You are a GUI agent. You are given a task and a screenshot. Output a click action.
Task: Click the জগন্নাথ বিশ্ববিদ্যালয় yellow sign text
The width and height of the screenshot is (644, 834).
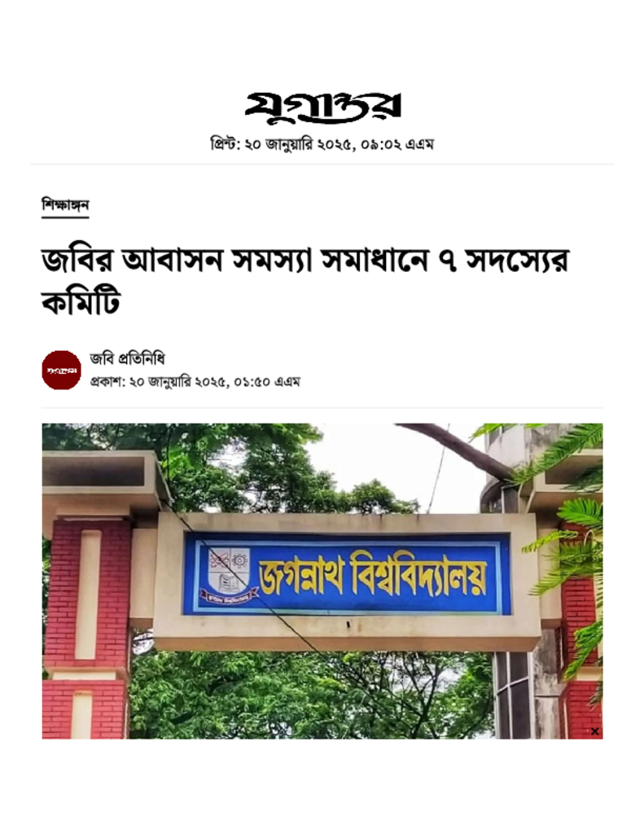click(x=373, y=577)
